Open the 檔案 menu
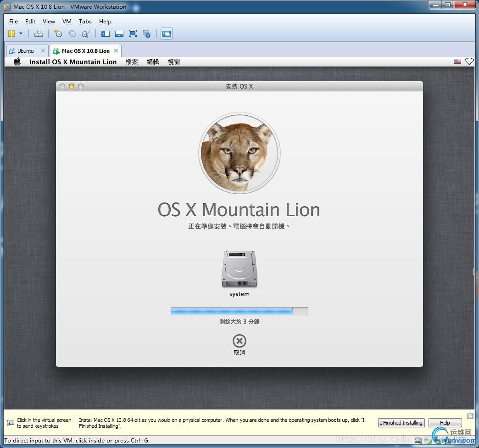This screenshot has width=479, height=448. point(132,62)
